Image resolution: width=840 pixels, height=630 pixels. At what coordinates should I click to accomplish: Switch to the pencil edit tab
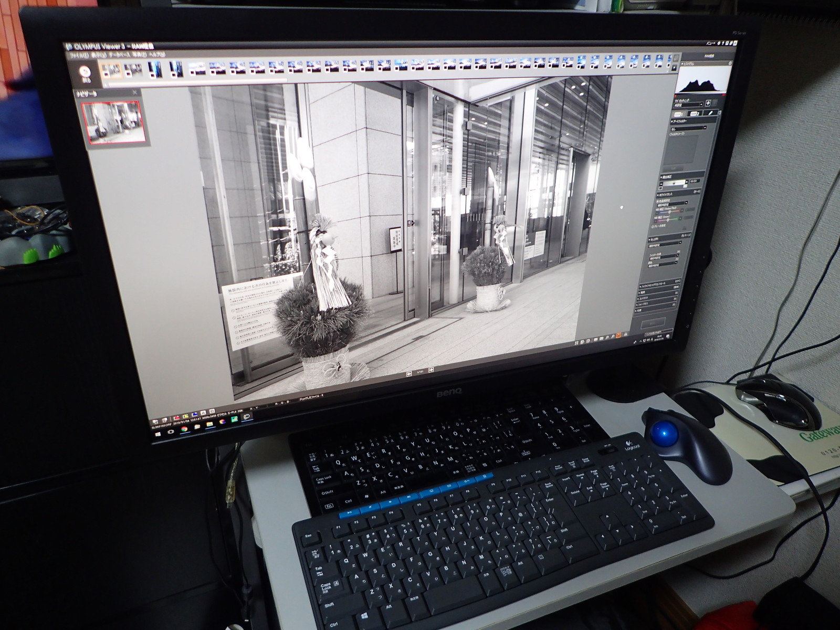pyautogui.click(x=710, y=112)
